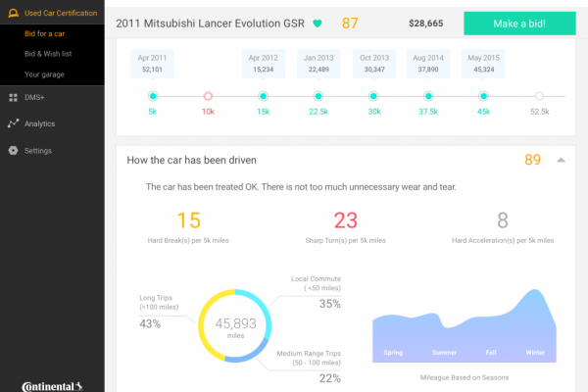This screenshot has width=588, height=392.
Task: Click the DMS+ grid icon
Action: (x=13, y=98)
